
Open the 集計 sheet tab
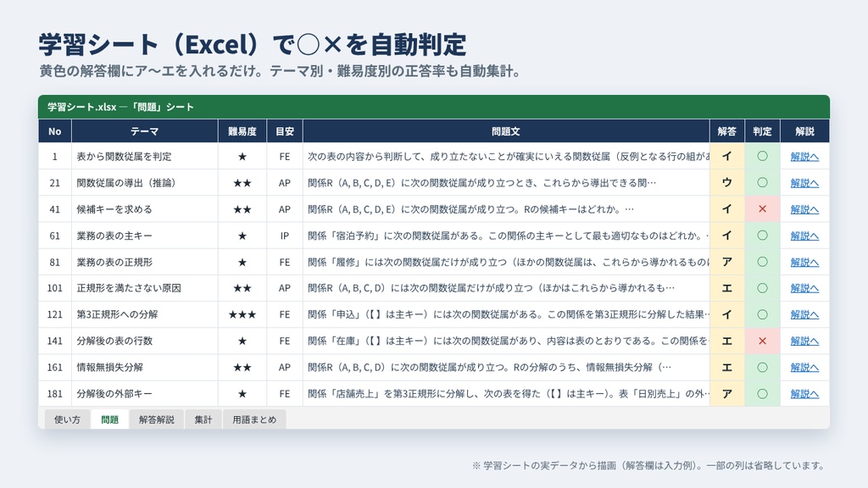(x=203, y=419)
